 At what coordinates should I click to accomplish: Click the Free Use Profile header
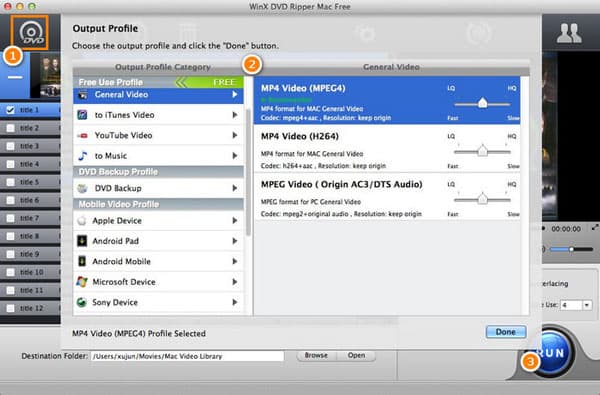pyautogui.click(x=158, y=82)
